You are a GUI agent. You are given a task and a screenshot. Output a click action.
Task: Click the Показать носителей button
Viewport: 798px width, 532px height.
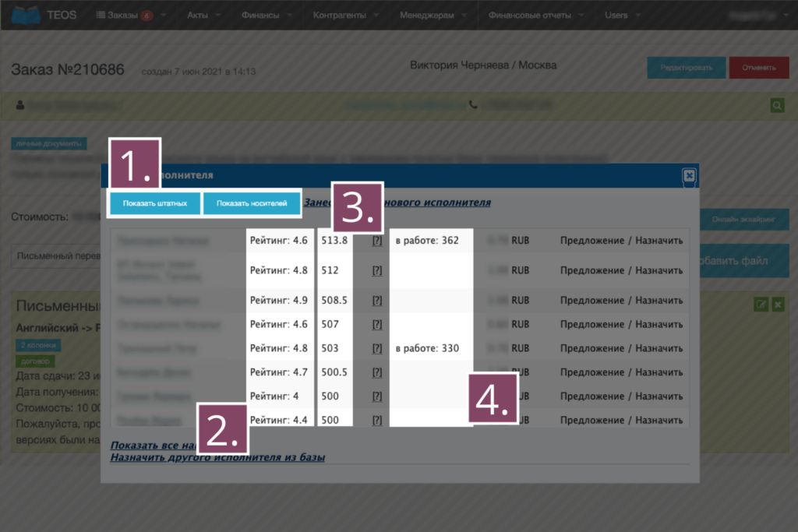coord(252,203)
